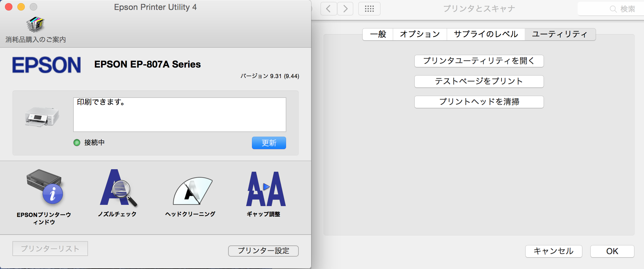Click キャンセル in the printer options sheet
The image size is (644, 269).
[x=554, y=251]
